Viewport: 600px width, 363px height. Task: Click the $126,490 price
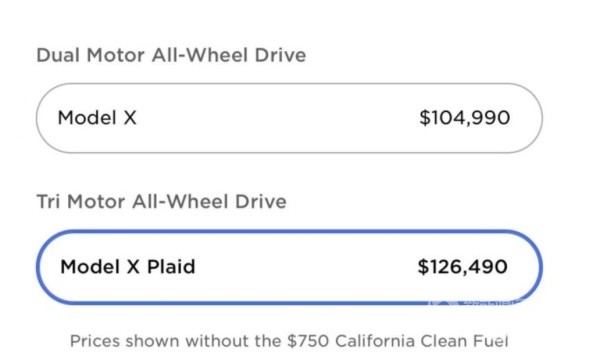pos(462,267)
